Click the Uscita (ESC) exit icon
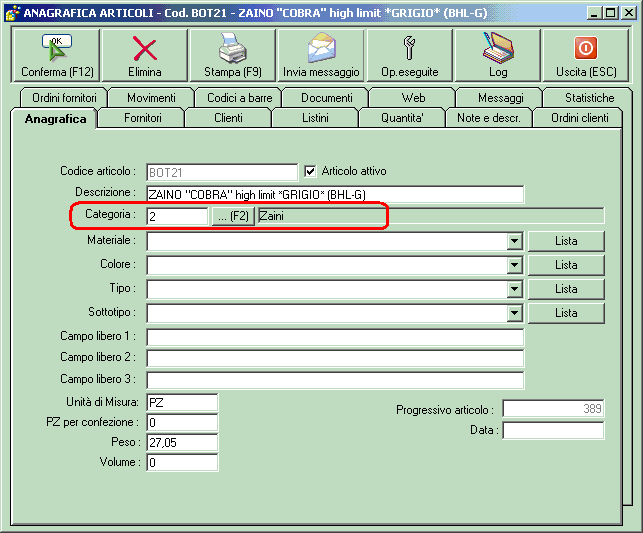 [586, 48]
